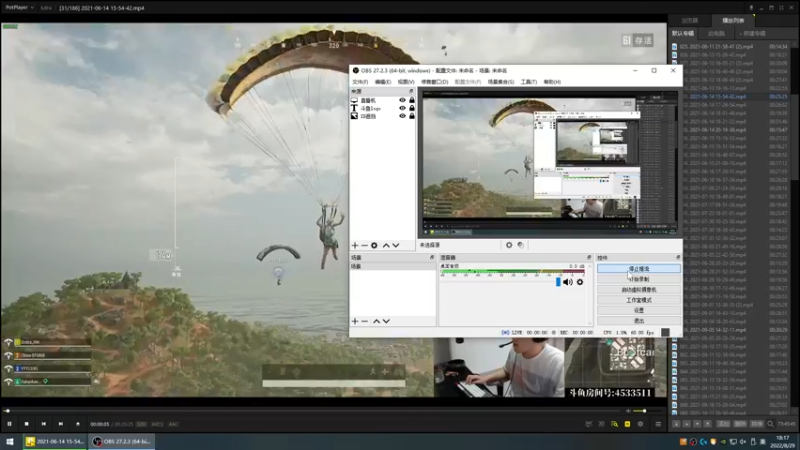The height and width of the screenshot is (450, 800).
Task: Undock the OBS mixer panel with its float icon
Action: click(589, 258)
